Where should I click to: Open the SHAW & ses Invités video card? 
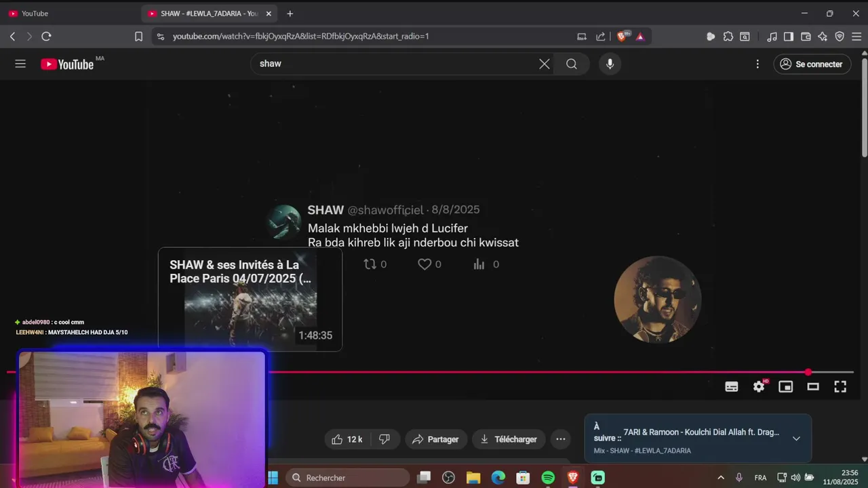pyautogui.click(x=250, y=300)
